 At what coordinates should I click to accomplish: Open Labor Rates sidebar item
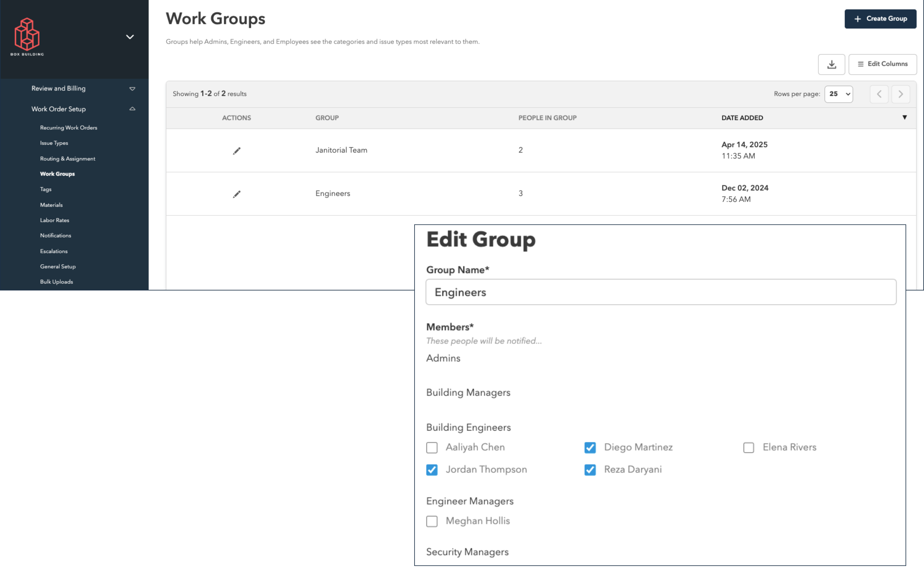55,220
